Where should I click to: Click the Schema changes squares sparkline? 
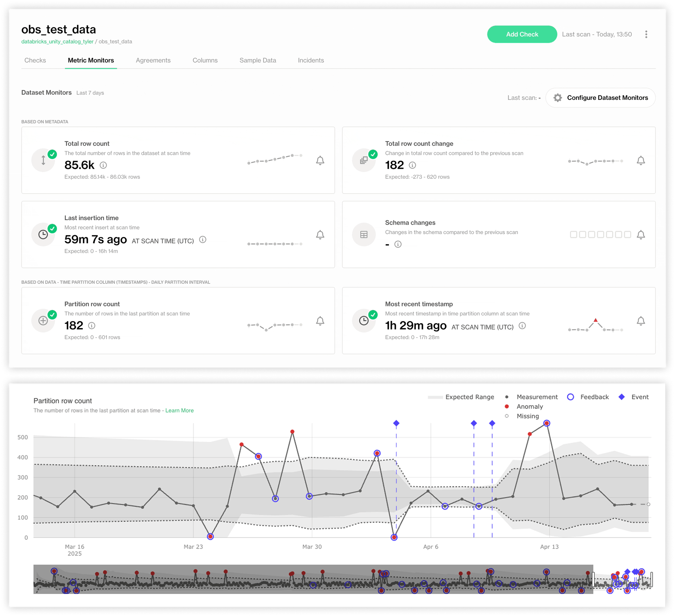(600, 234)
